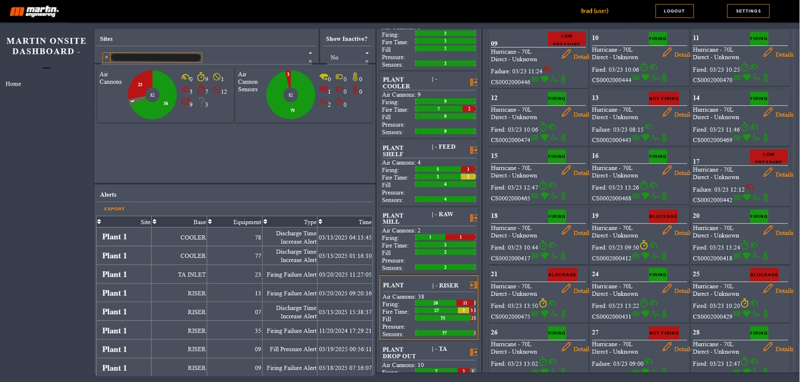Viewport: 800px width, 382px height.
Task: Click yellow prohibited icon showing 1
Action: tap(217, 77)
